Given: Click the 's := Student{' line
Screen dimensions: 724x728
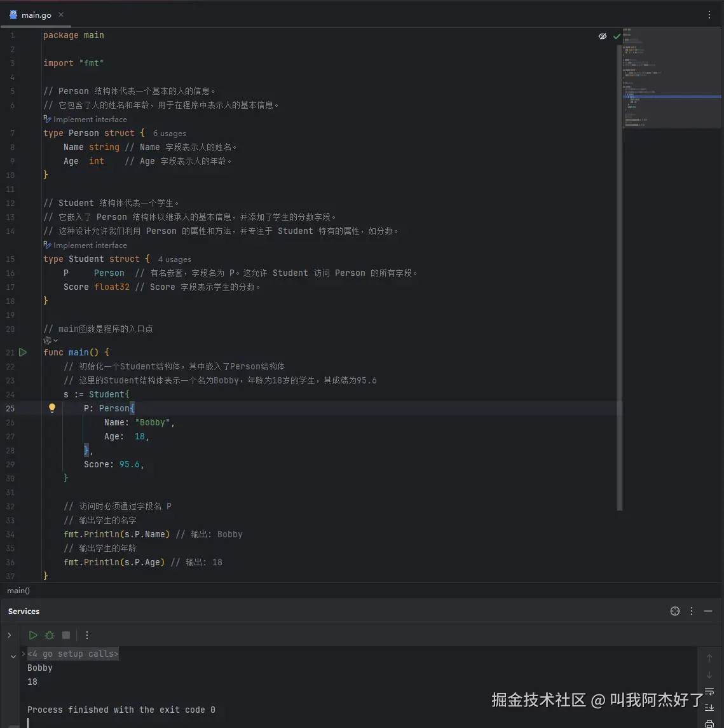Looking at the screenshot, I should point(97,394).
